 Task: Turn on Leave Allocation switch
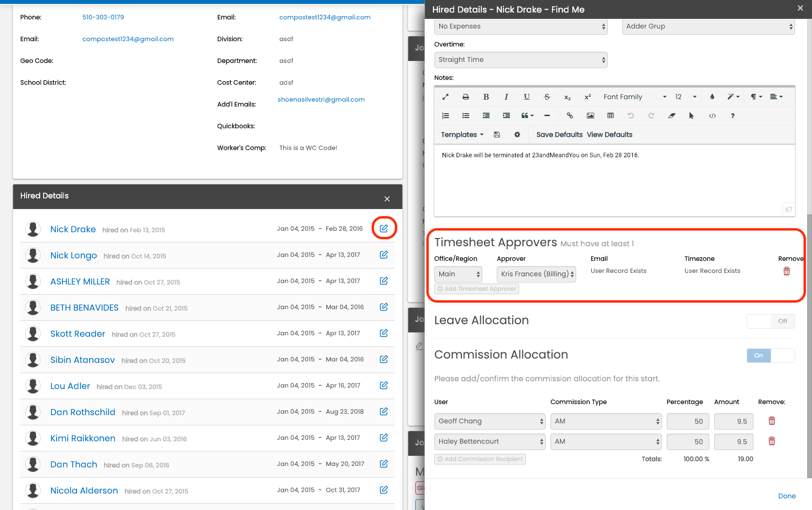(770, 321)
